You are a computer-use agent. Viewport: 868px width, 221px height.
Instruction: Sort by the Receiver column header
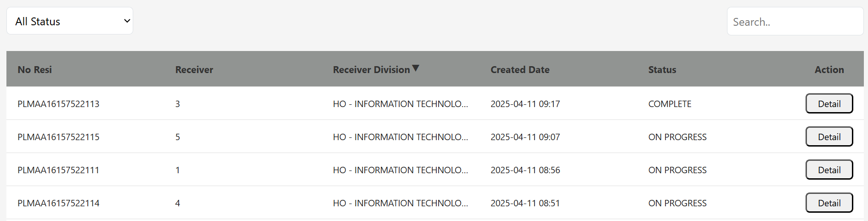[x=194, y=70]
